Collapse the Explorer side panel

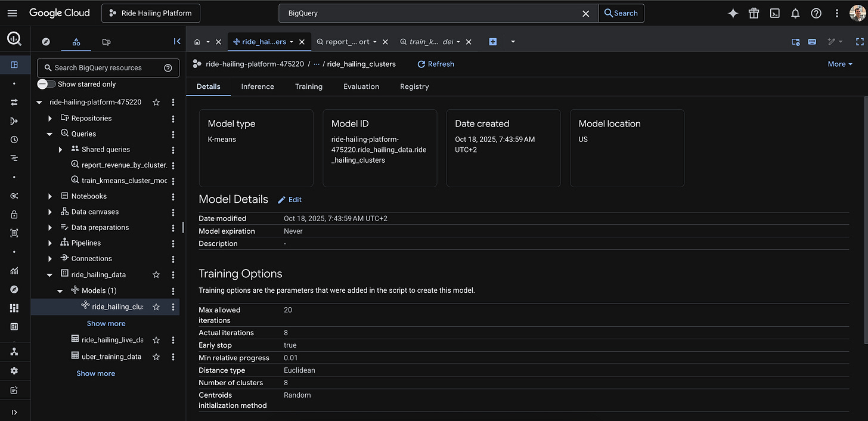(x=177, y=41)
